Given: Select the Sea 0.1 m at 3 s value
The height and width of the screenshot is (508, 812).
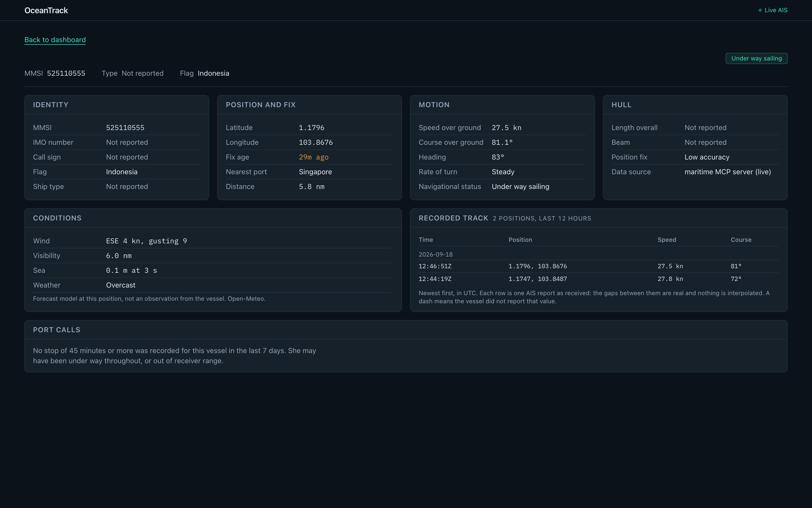Looking at the screenshot, I should coord(131,271).
